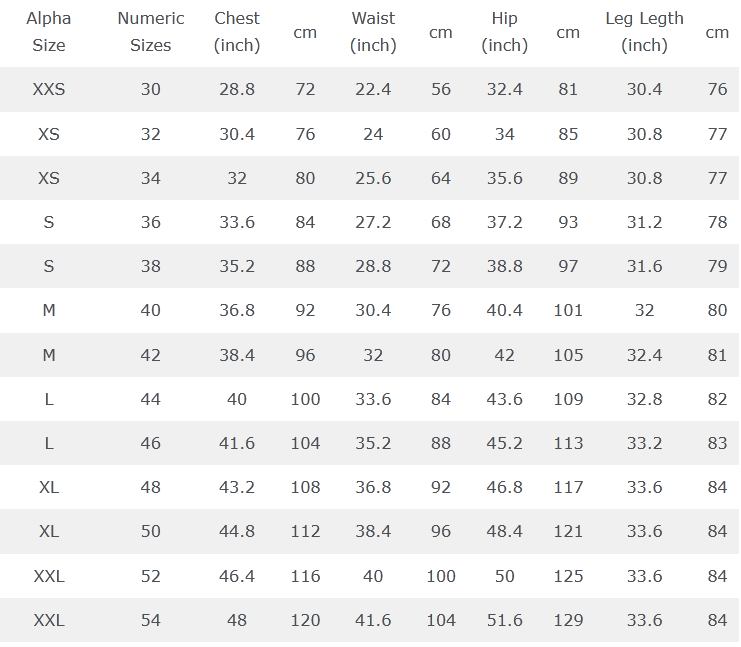Screen dimensions: 741x647
Task: Select the Waist (inch) column header
Action: coord(373,32)
